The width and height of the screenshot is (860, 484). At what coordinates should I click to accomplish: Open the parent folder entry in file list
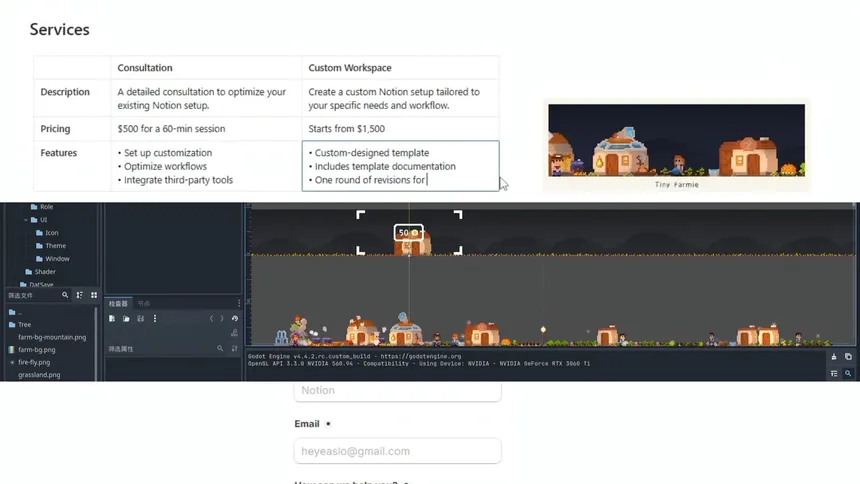[15, 312]
